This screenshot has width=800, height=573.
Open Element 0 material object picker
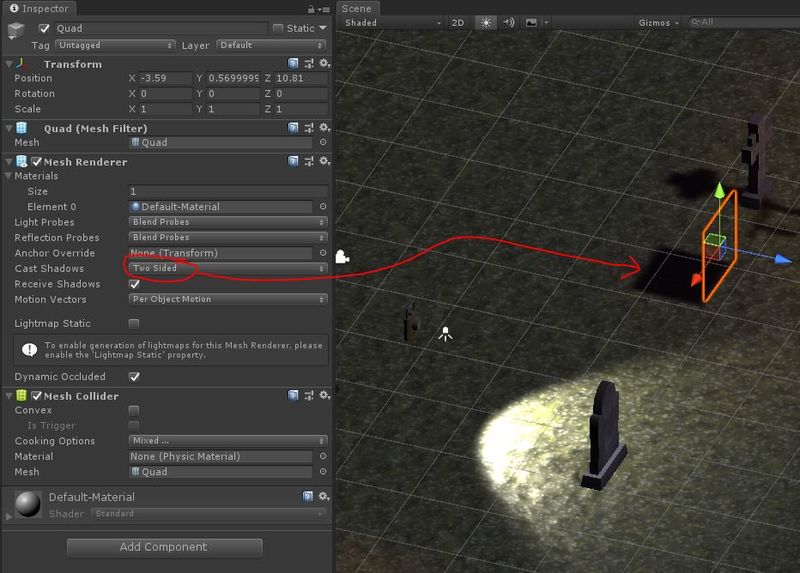(323, 207)
